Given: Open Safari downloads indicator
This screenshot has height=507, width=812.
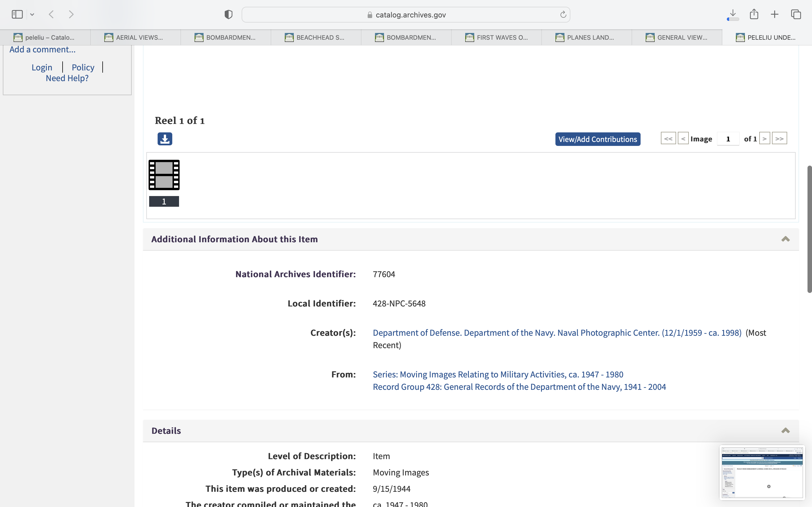Looking at the screenshot, I should pyautogui.click(x=733, y=14).
